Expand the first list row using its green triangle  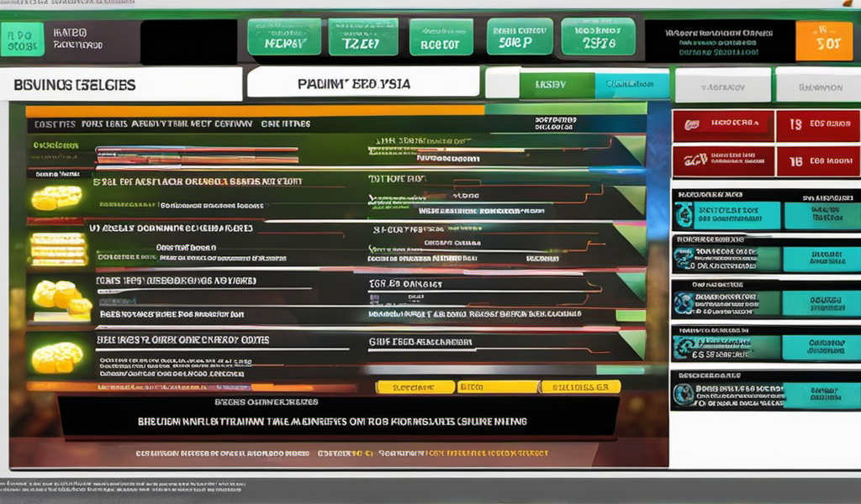631,151
